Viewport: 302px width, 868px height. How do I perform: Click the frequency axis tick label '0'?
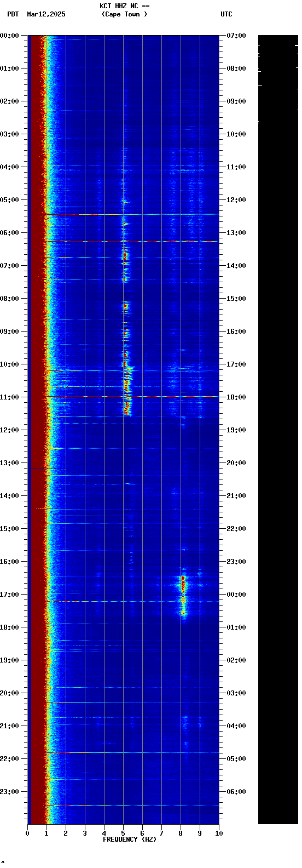click(x=27, y=833)
